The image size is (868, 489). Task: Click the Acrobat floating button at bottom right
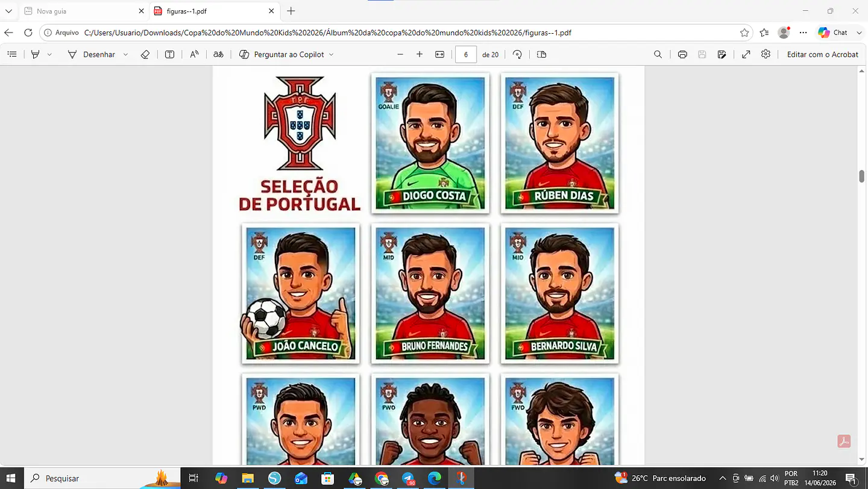coord(844,441)
